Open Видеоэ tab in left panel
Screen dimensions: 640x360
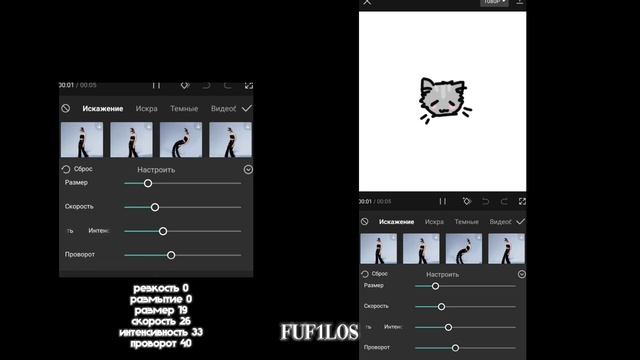(x=223, y=109)
